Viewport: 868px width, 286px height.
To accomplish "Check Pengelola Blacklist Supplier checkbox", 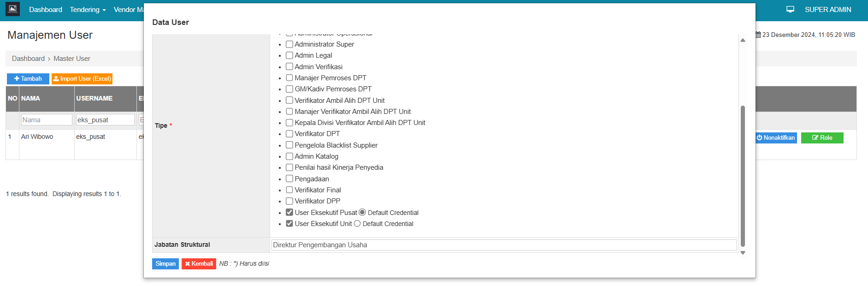I will click(289, 145).
